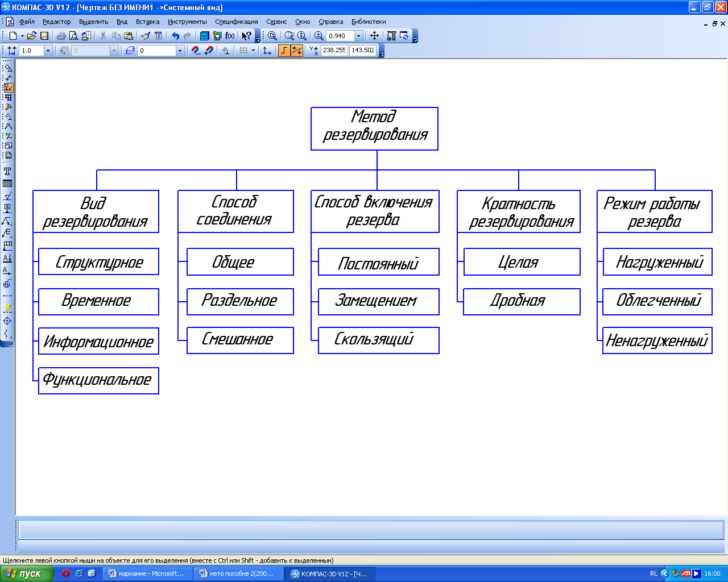The height and width of the screenshot is (582, 728).
Task: Select the Leader line tool
Action: click(7, 221)
